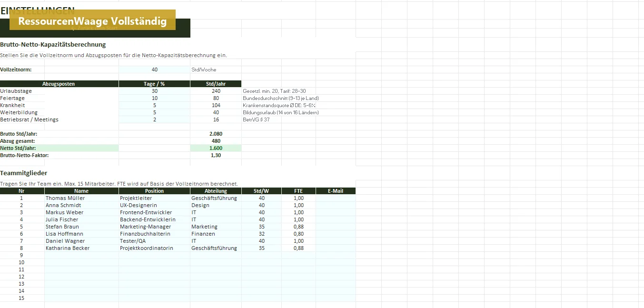Click the Betriebsrat / Meetings value 2
Viewport: 644px width, 308px height.
pyautogui.click(x=154, y=119)
